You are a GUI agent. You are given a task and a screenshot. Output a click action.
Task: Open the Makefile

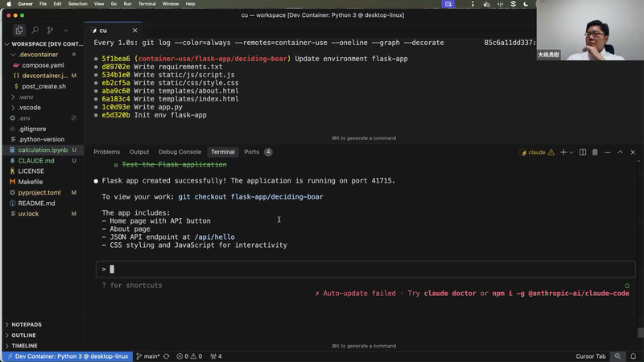pyautogui.click(x=31, y=182)
